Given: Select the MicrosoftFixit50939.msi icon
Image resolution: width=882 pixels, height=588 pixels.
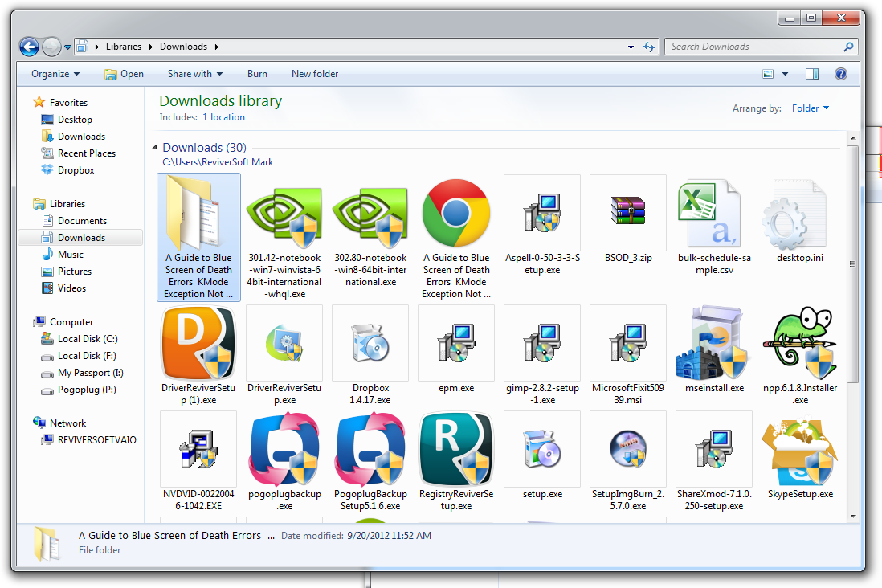Looking at the screenshot, I should (628, 343).
